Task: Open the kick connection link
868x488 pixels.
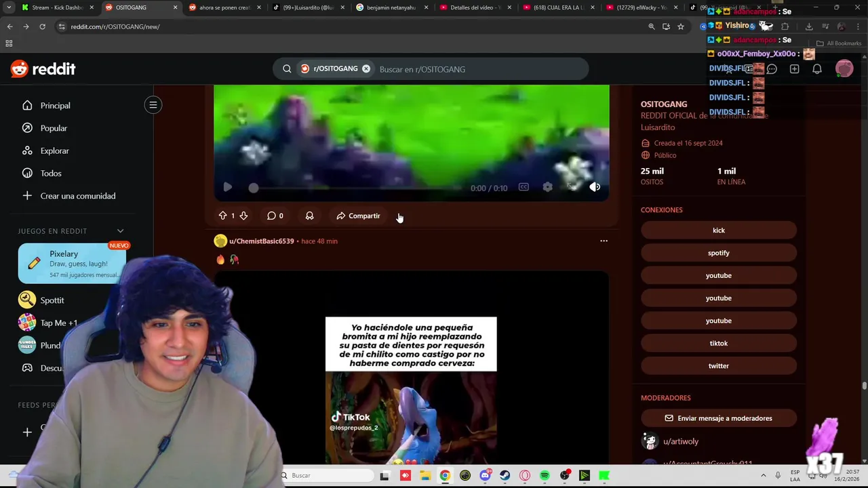Action: coord(719,230)
